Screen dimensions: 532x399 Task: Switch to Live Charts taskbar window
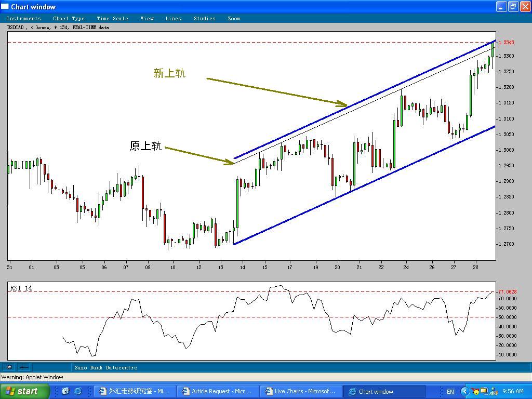[x=301, y=391]
